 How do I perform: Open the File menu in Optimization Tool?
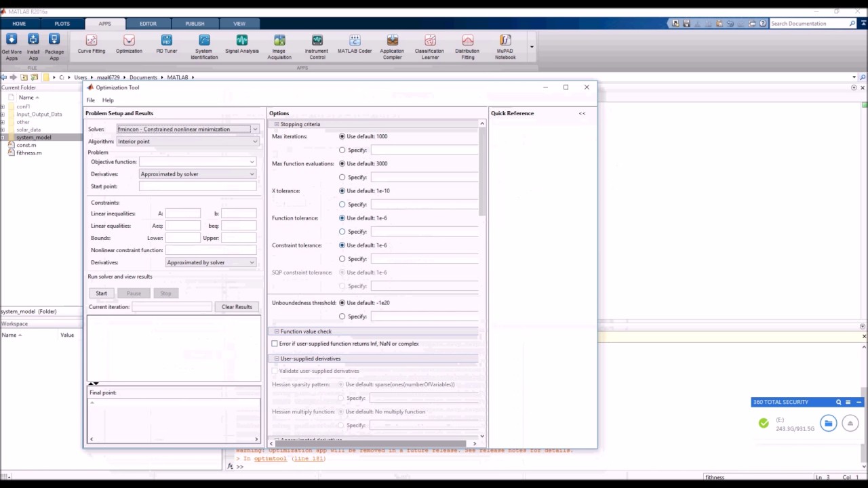click(x=90, y=100)
